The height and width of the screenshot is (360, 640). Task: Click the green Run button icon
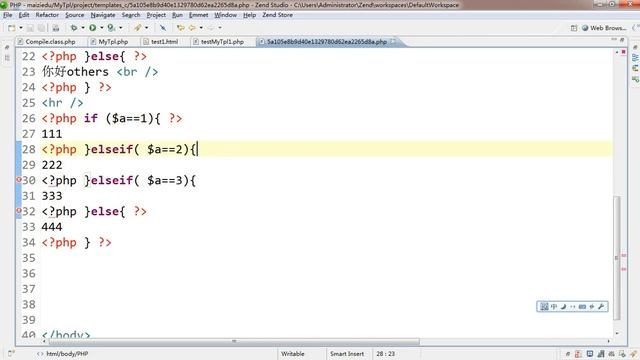93,28
